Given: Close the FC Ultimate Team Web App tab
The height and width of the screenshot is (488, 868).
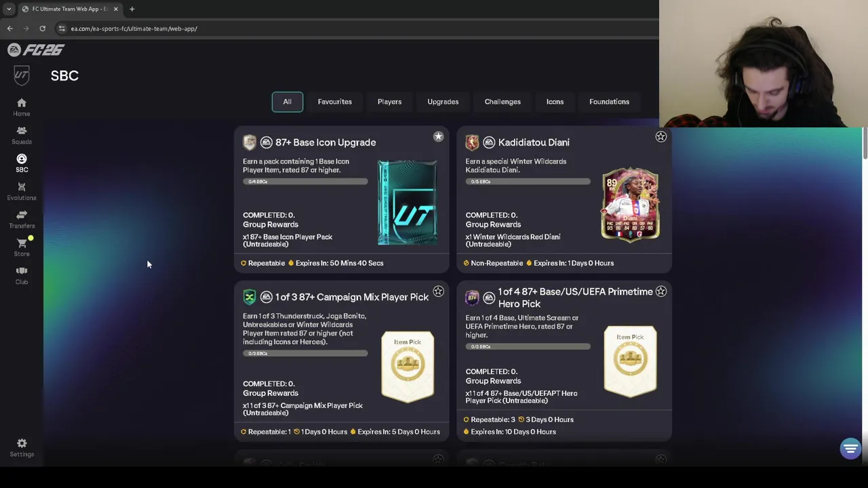Looking at the screenshot, I should click(115, 9).
